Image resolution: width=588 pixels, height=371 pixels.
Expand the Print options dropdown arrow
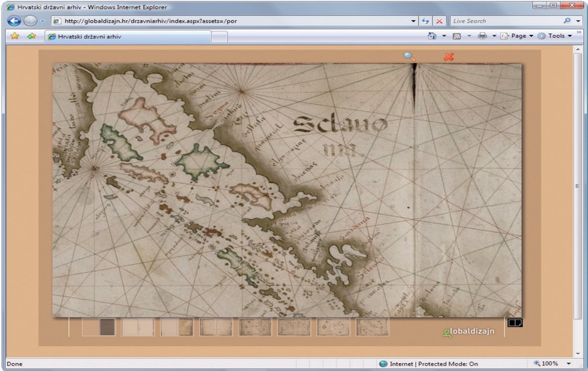coord(494,36)
